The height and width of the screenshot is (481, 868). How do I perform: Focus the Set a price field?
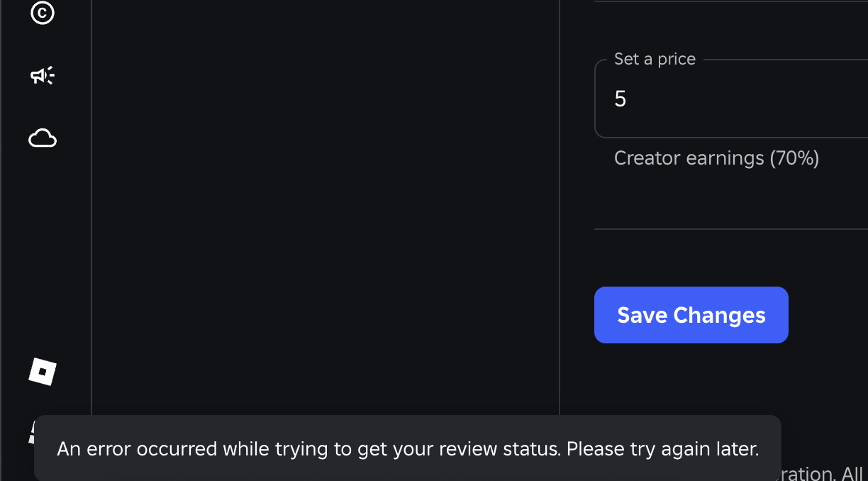[731, 99]
